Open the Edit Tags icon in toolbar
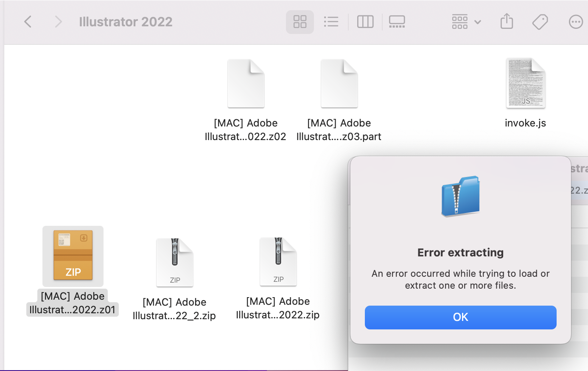The width and height of the screenshot is (588, 371). [x=540, y=22]
